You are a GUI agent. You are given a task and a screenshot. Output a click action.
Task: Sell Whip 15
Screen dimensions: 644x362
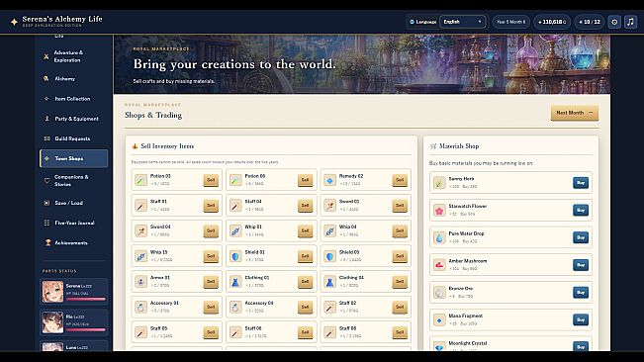pyautogui.click(x=211, y=256)
